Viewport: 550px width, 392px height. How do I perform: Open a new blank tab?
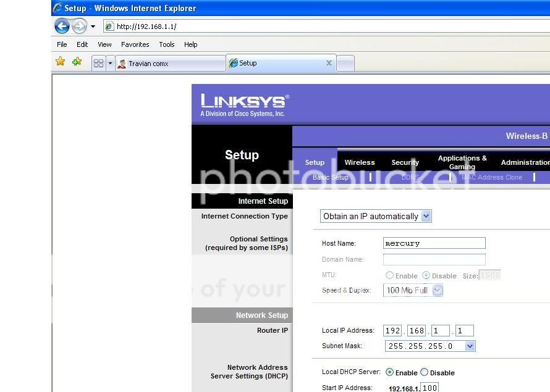click(x=345, y=63)
